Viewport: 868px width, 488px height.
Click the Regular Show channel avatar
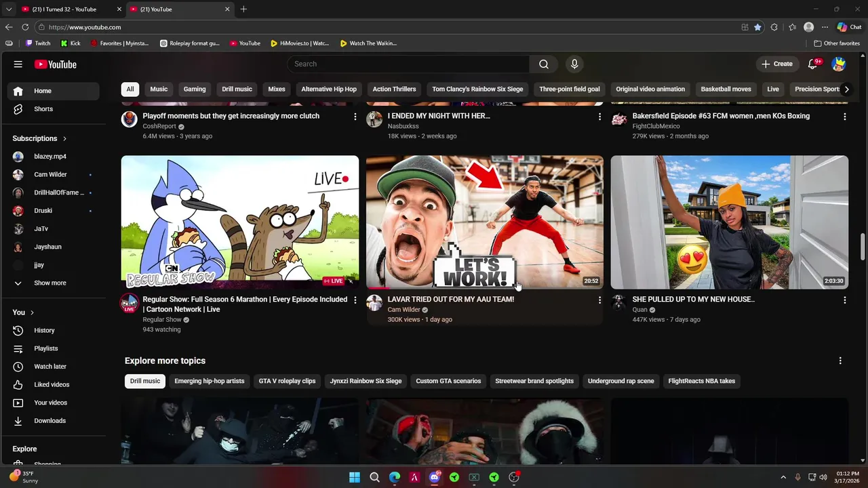pyautogui.click(x=130, y=303)
